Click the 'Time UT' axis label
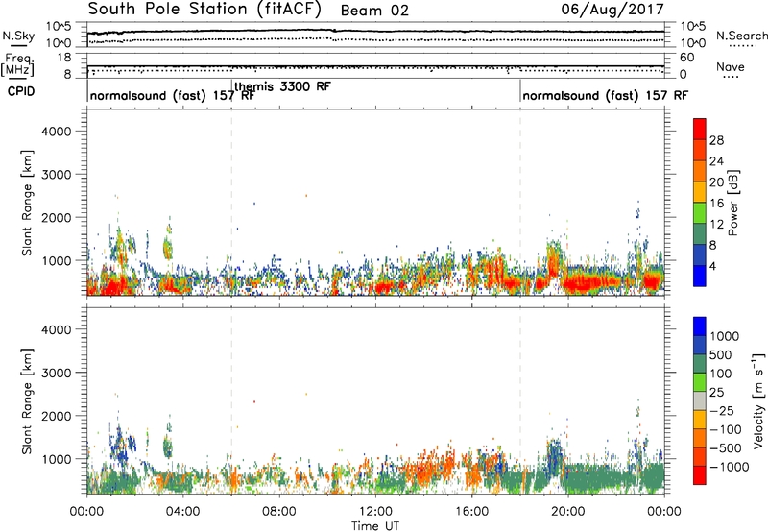 tap(375, 525)
